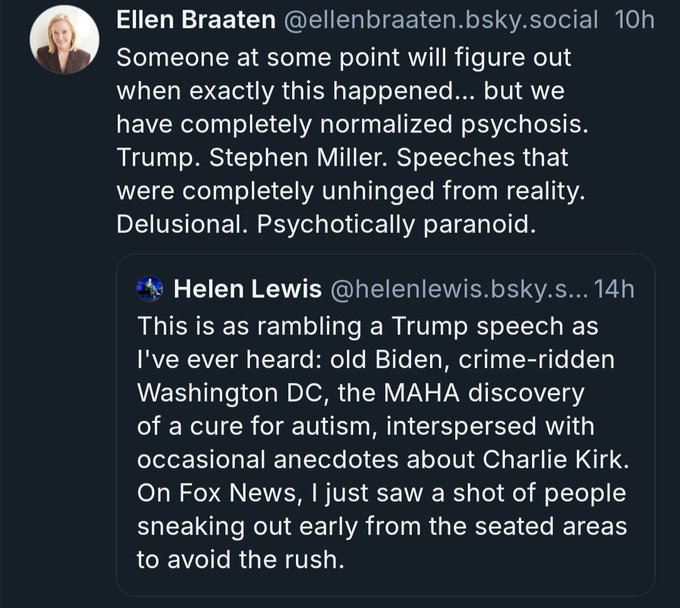Click Helen Lewis's small avatar icon
The width and height of the screenshot is (680, 608).
tap(150, 290)
